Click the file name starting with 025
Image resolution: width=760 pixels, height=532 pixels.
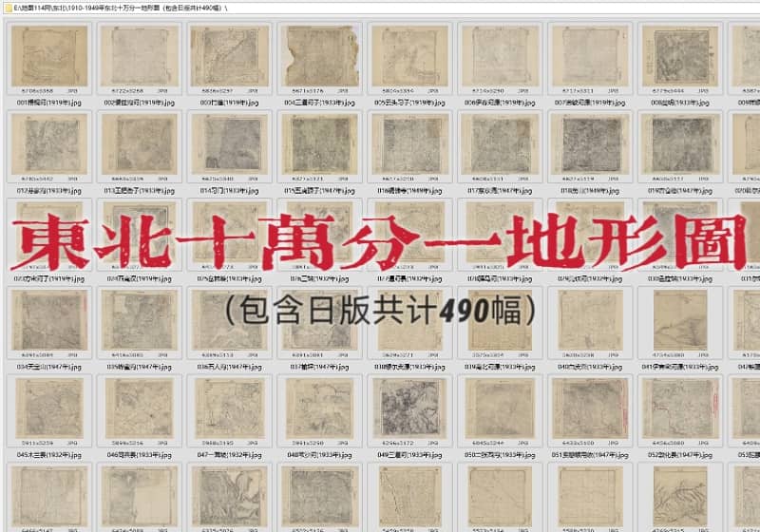click(x=229, y=279)
